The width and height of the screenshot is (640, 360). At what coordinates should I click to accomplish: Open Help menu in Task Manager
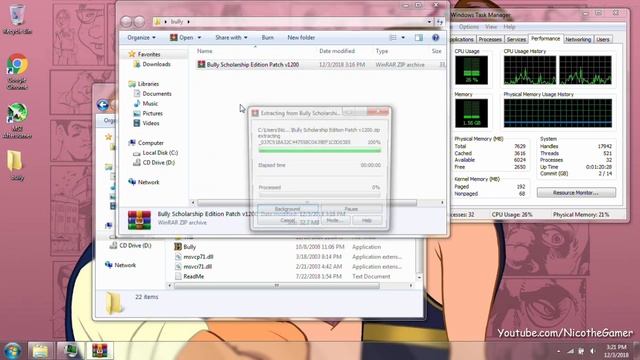tap(509, 27)
